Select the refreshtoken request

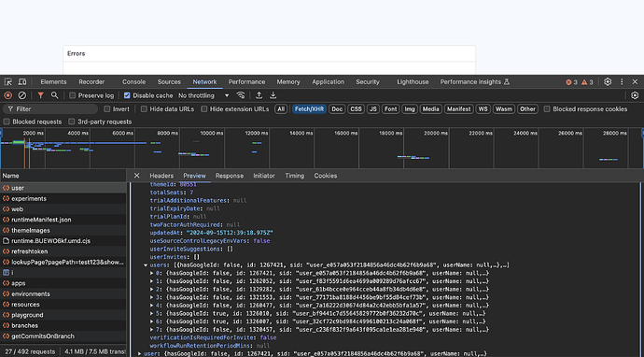pyautogui.click(x=63, y=251)
